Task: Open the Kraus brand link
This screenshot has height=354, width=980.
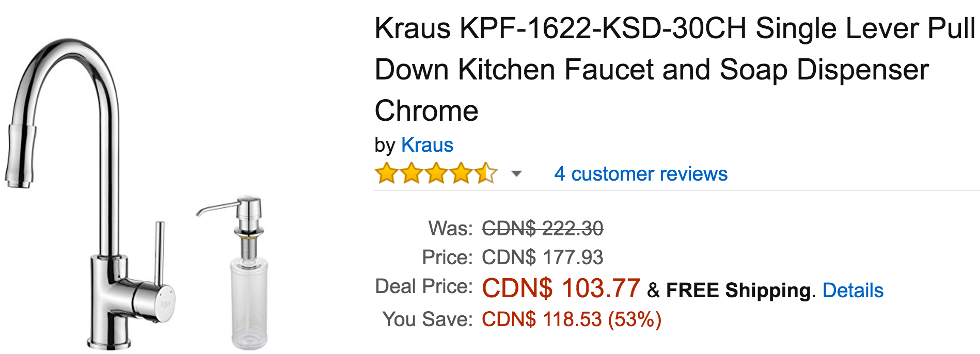Action: 427,145
